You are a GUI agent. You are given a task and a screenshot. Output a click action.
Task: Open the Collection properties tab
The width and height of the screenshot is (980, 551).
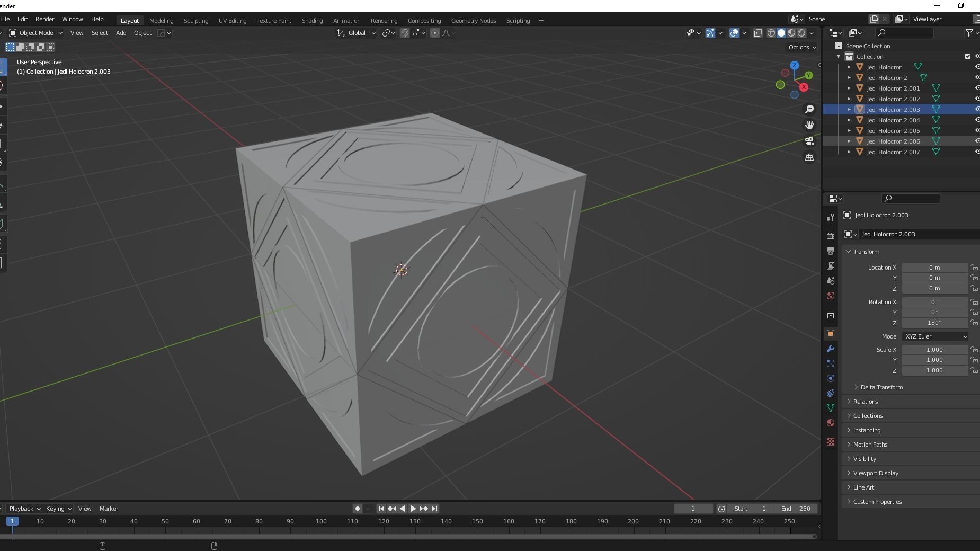click(831, 315)
